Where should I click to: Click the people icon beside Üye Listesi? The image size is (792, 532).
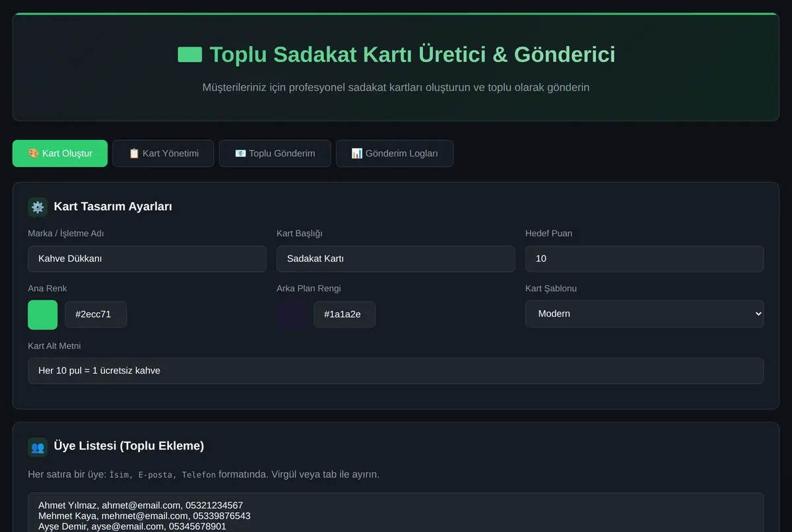click(38, 447)
